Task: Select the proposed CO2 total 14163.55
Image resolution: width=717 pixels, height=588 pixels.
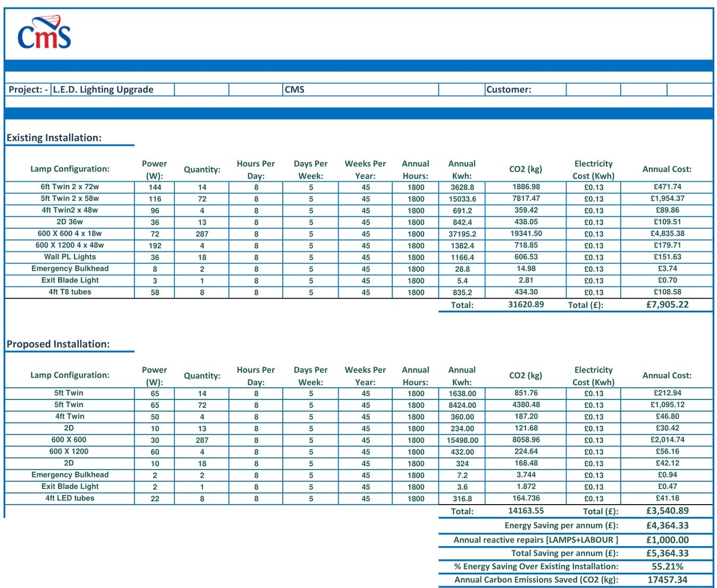Action: click(526, 511)
